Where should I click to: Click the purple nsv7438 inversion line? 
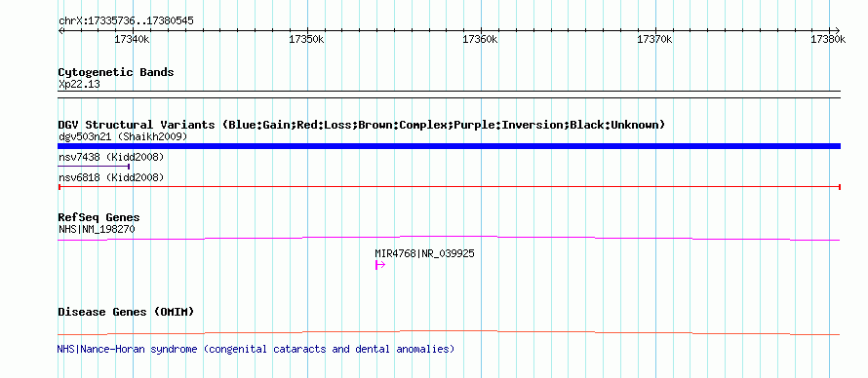click(x=94, y=166)
